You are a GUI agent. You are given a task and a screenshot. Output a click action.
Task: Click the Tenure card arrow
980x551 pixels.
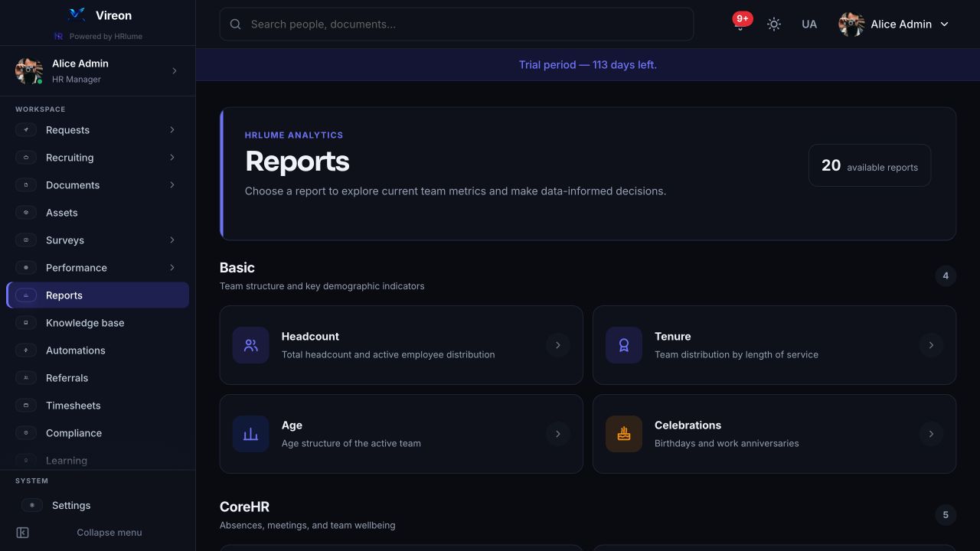click(931, 345)
